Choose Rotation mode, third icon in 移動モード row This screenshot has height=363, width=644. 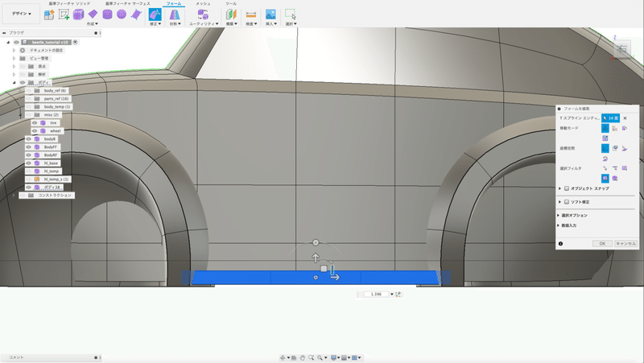pyautogui.click(x=625, y=128)
